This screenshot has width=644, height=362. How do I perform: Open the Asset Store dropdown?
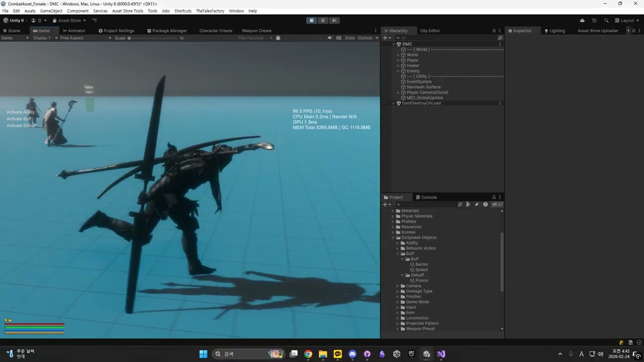pos(69,21)
